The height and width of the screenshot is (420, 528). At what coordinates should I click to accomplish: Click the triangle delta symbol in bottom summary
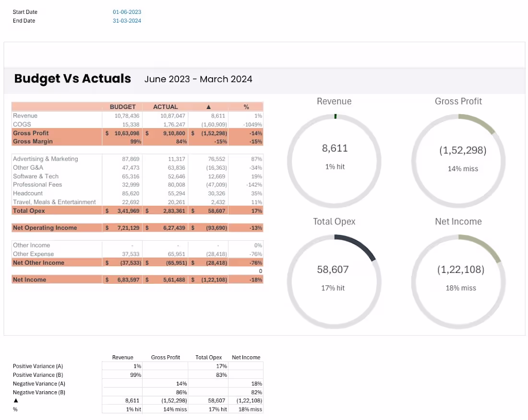16,400
